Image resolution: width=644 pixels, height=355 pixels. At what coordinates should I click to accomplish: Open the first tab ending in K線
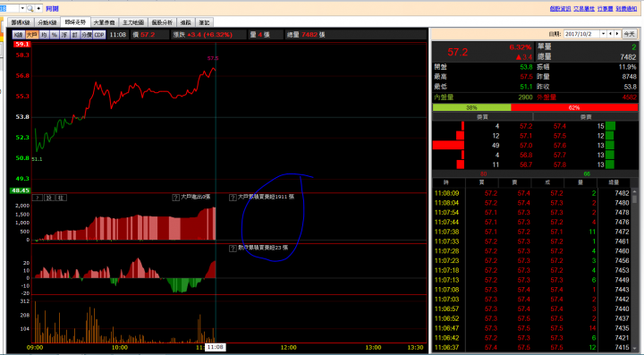[21, 22]
